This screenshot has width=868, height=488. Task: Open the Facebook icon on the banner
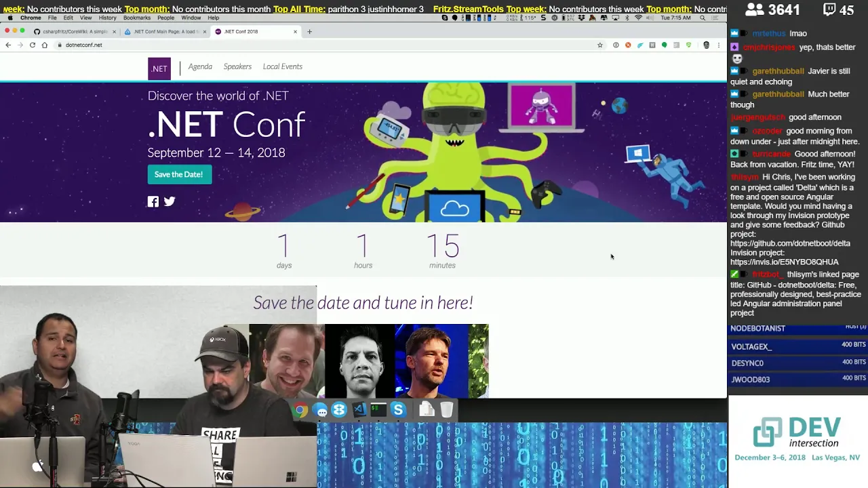coord(153,201)
